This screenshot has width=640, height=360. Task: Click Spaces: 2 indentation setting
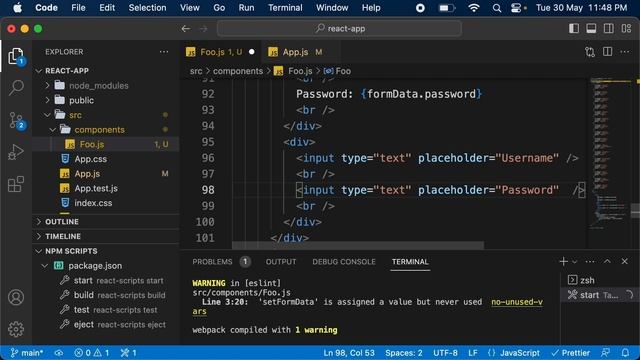point(404,353)
